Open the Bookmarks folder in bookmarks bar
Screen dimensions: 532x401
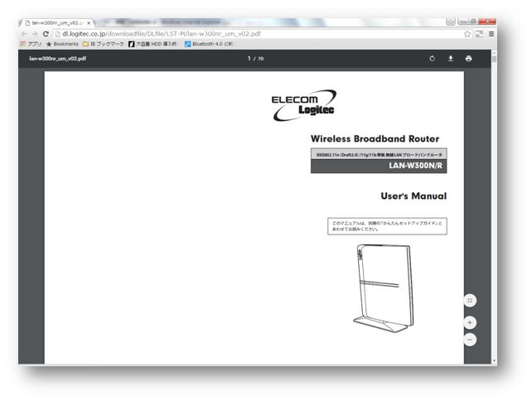point(62,44)
